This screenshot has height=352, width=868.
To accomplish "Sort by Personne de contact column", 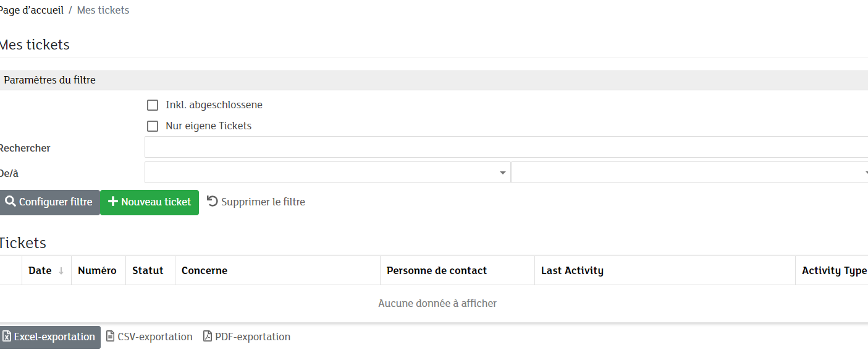I will [436, 270].
